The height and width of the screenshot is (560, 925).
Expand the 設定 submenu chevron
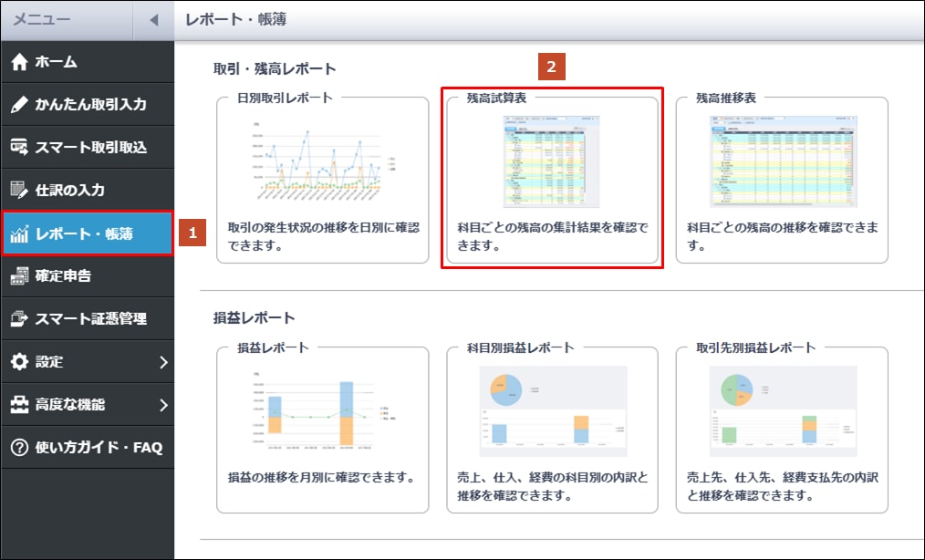pos(163,362)
